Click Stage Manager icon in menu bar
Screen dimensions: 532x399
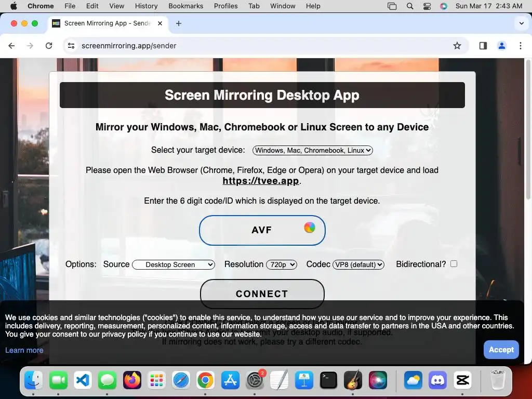click(x=392, y=6)
